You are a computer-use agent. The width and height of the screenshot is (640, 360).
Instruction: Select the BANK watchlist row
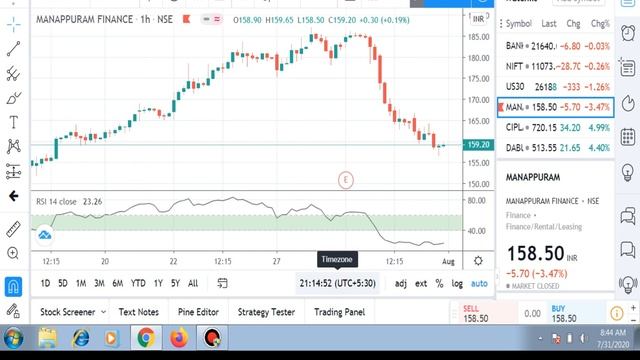tap(556, 46)
